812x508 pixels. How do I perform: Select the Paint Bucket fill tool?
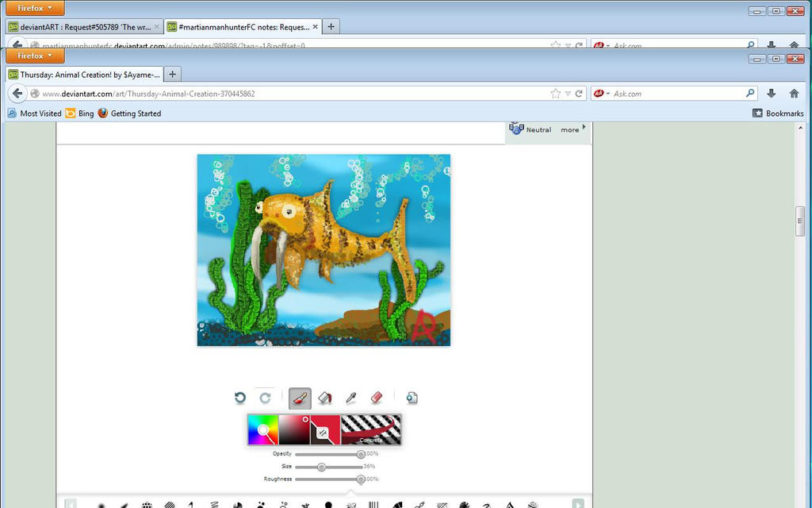pos(324,398)
